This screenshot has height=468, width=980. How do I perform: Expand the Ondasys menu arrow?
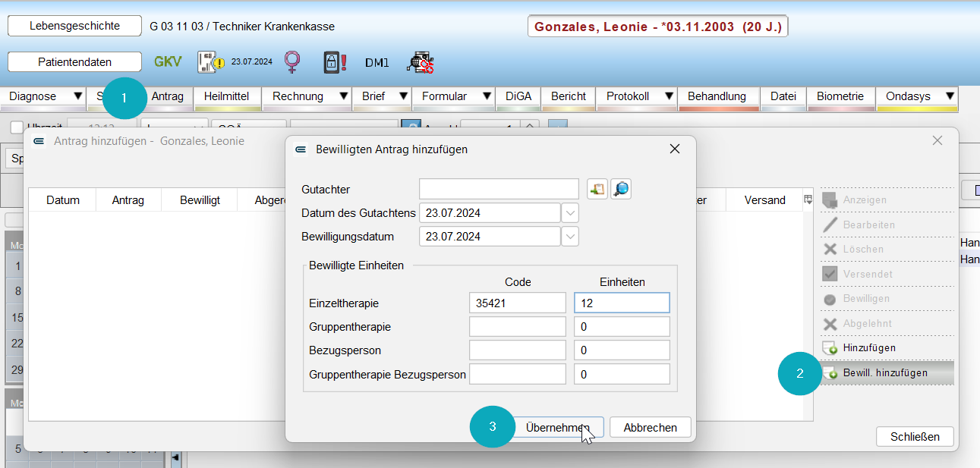[949, 96]
